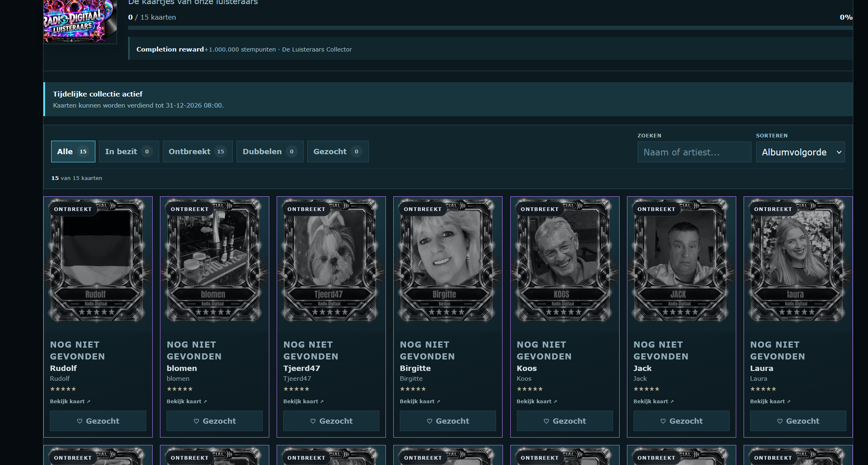Open the Albumvolgorde sort dropdown
Image resolution: width=868 pixels, height=465 pixels.
(800, 152)
